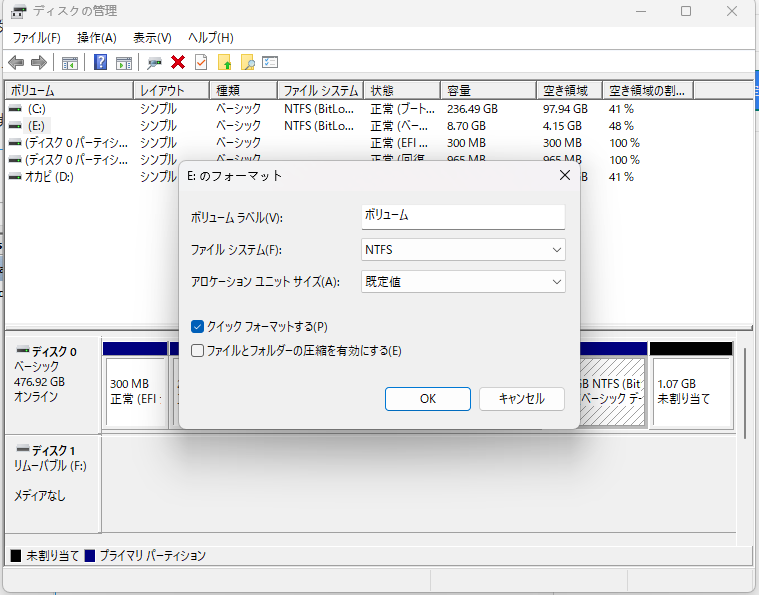Click the Disk Management title bar icon

(x=18, y=11)
